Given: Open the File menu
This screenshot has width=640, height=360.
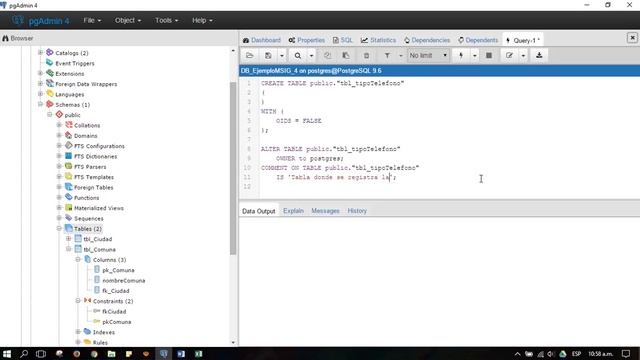Looking at the screenshot, I should click(x=92, y=20).
